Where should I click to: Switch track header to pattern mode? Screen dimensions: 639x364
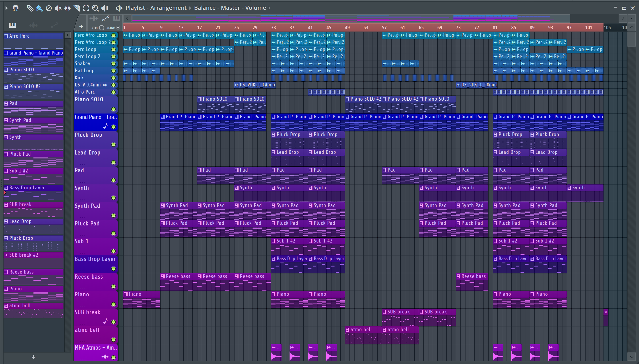[x=116, y=18]
